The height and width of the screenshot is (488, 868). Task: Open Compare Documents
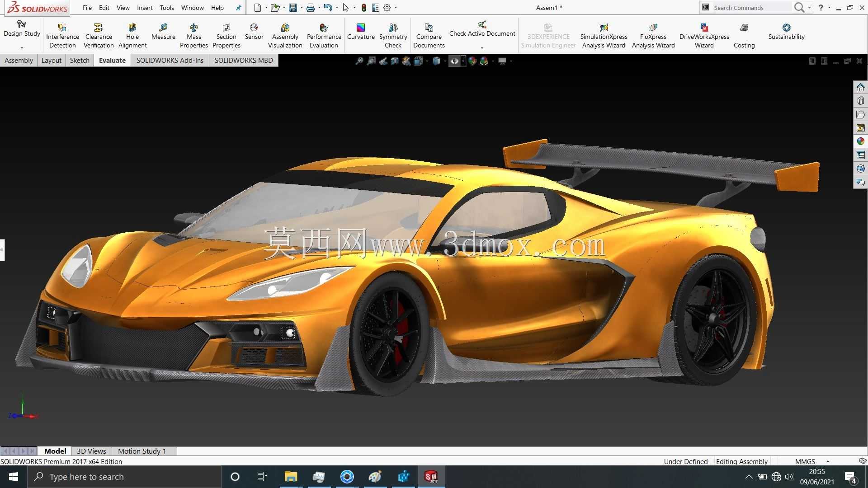pos(429,35)
